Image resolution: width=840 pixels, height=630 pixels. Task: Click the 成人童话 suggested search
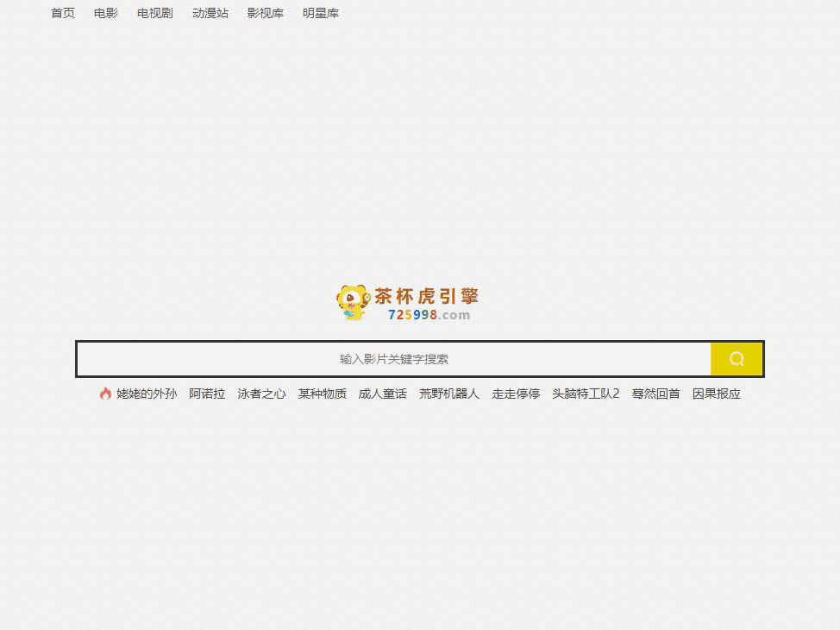coord(383,394)
